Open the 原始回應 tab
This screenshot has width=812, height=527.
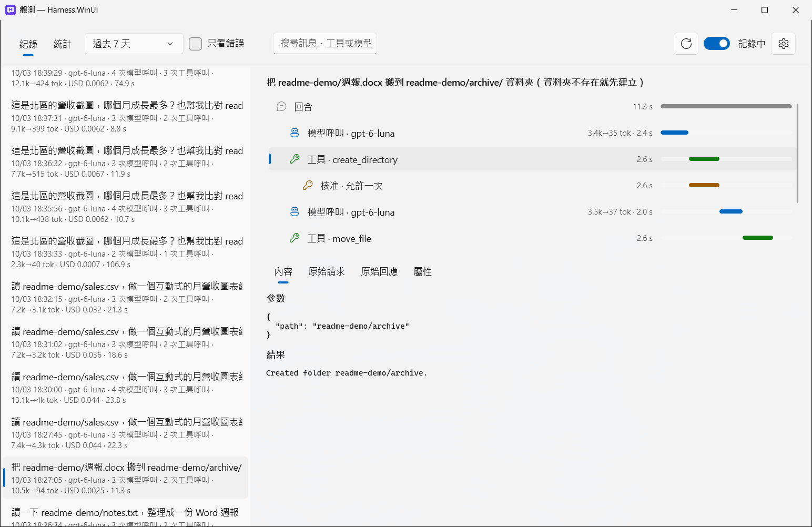[379, 271]
